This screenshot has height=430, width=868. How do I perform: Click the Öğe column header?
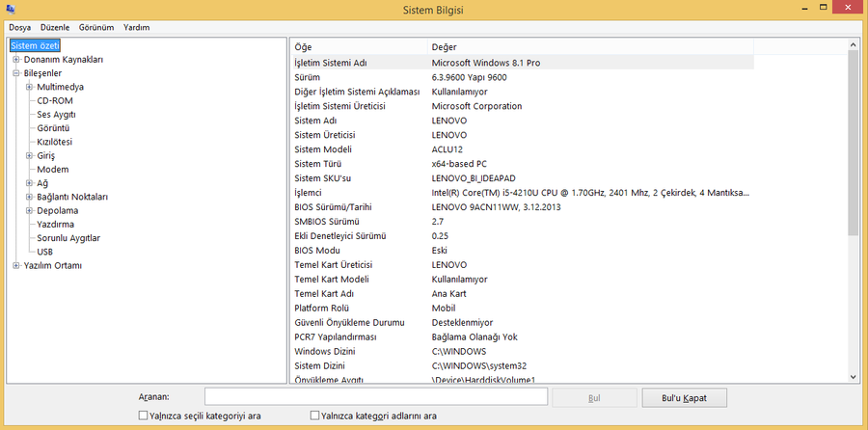pos(359,47)
